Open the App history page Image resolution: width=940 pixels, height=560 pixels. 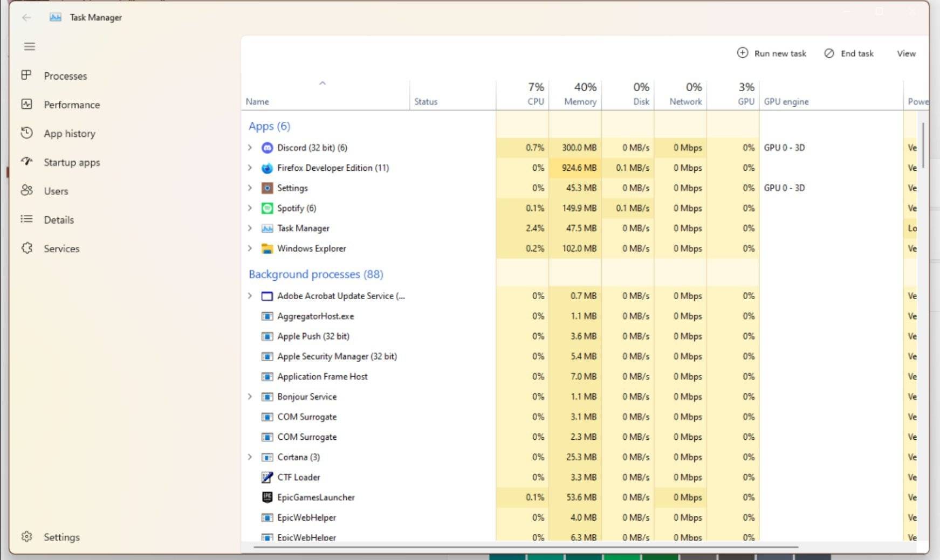70,134
